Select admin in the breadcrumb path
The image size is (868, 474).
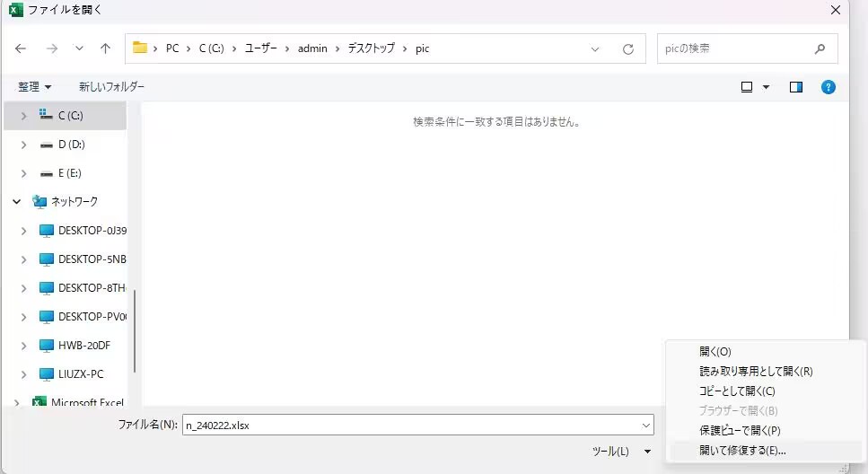click(x=312, y=48)
